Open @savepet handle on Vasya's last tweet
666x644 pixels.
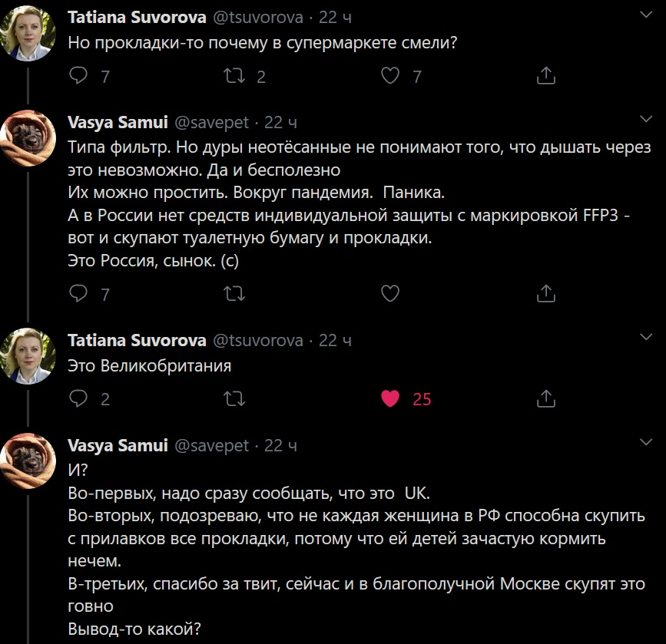tap(212, 445)
